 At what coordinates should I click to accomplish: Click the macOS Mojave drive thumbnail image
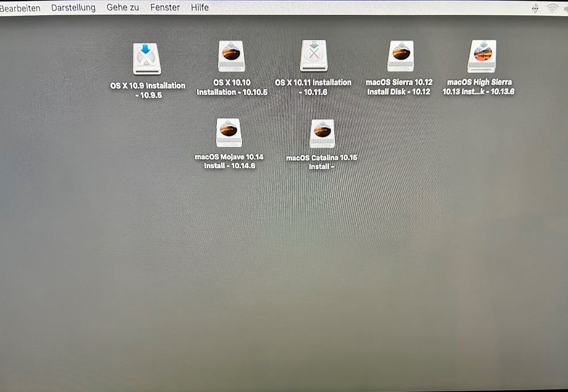[x=229, y=133]
